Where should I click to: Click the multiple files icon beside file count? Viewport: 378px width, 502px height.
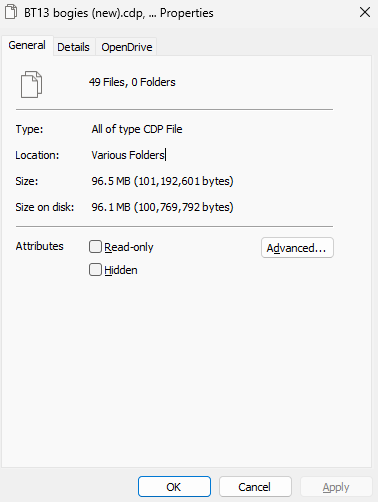click(31, 84)
